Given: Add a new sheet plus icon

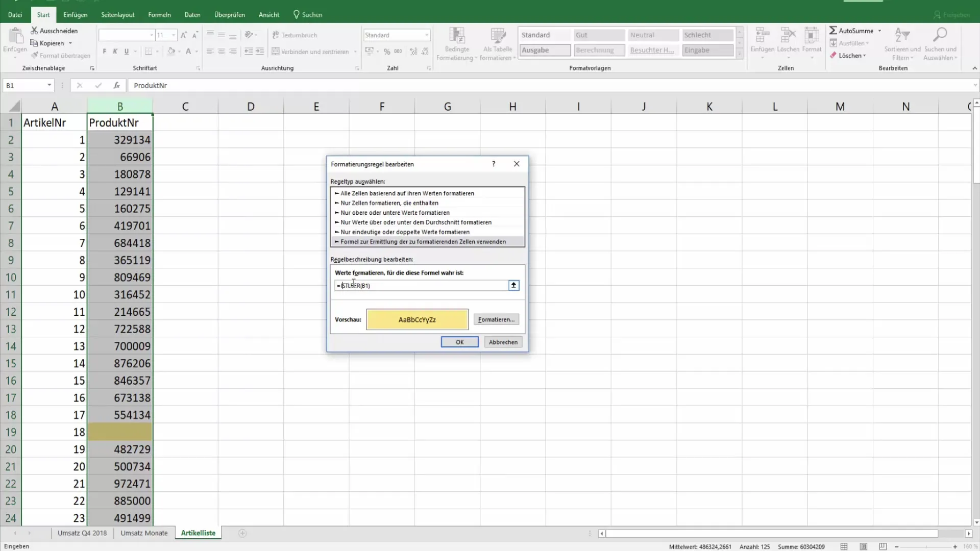Looking at the screenshot, I should click(x=242, y=533).
